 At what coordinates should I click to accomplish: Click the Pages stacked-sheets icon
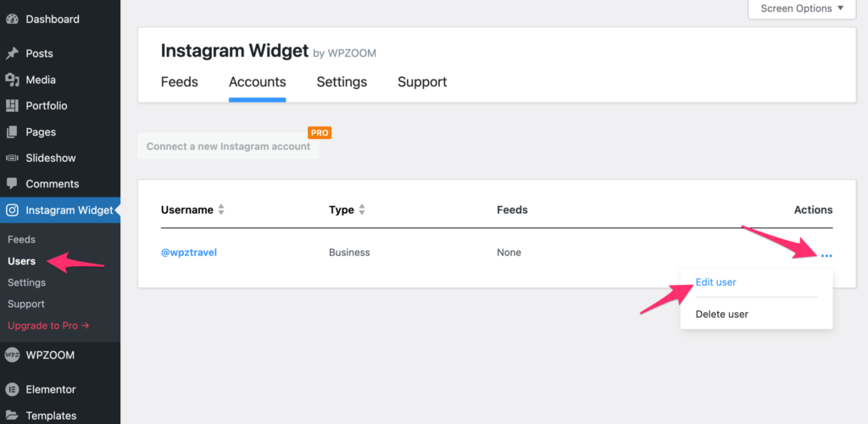click(x=12, y=132)
